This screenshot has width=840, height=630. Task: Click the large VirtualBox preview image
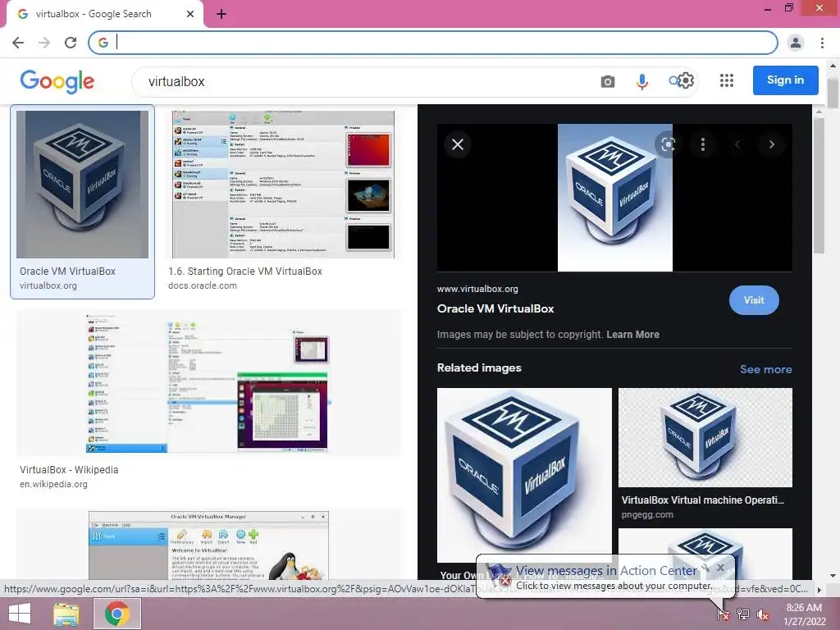click(x=615, y=198)
